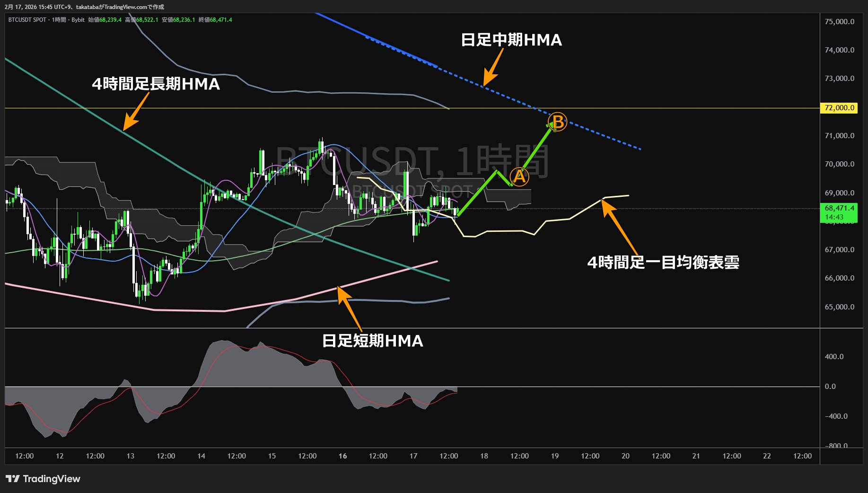Click date label 18 on time axis

coord(484,456)
